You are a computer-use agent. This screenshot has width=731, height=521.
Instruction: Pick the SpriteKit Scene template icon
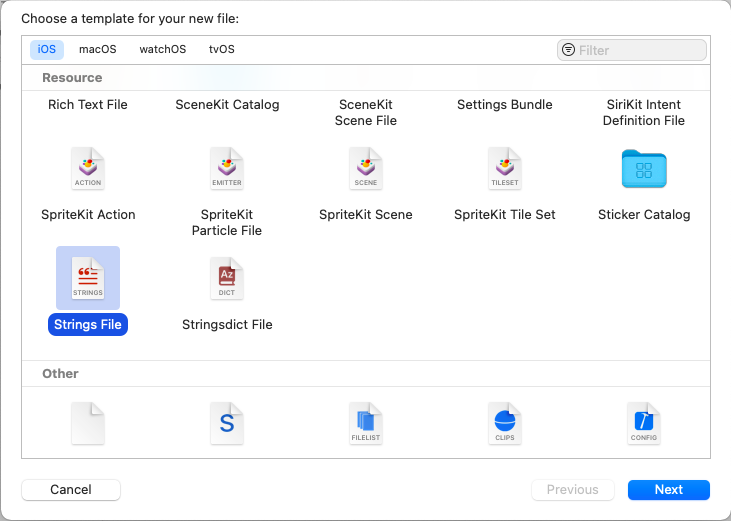pyautogui.click(x=366, y=168)
